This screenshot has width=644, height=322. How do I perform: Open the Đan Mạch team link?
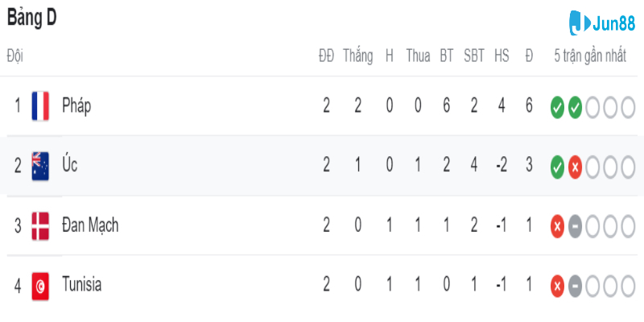[90, 225]
